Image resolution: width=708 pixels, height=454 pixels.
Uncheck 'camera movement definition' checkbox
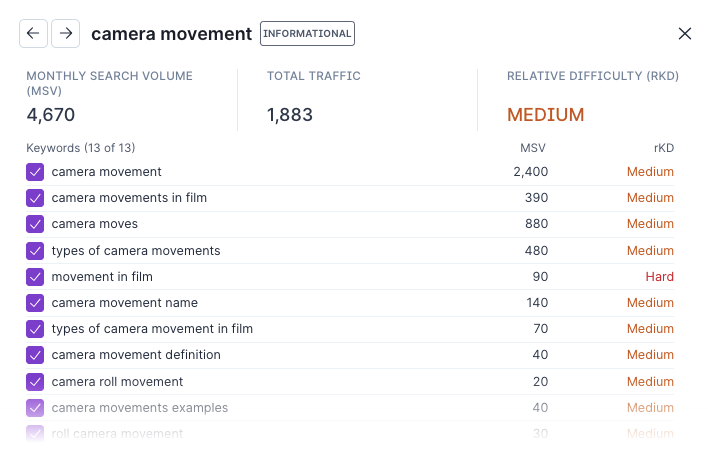[35, 355]
